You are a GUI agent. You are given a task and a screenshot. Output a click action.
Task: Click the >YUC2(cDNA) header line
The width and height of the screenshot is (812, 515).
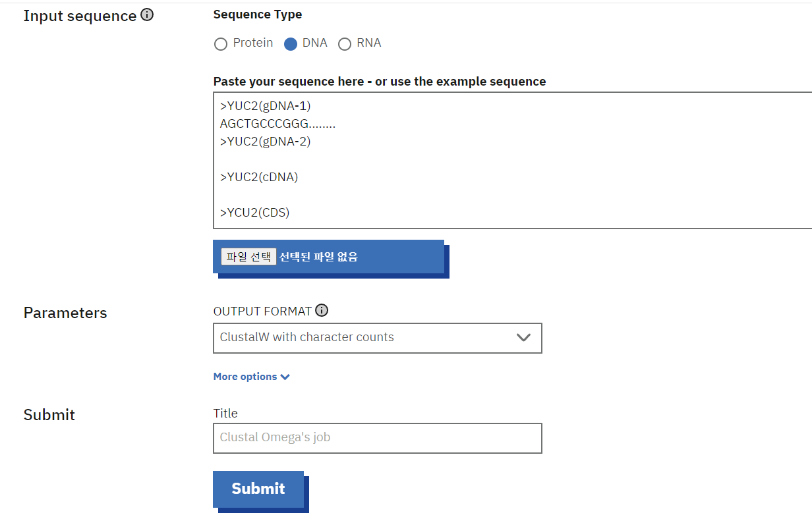click(x=259, y=177)
